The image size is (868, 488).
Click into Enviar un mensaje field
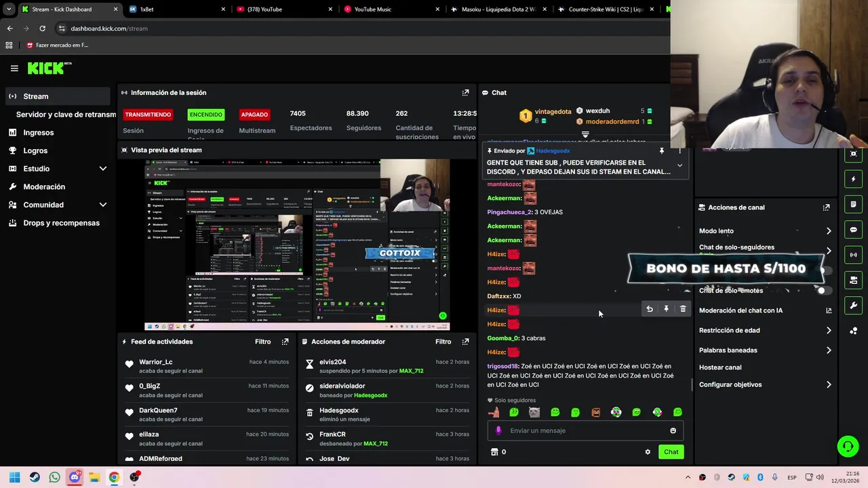(x=585, y=430)
